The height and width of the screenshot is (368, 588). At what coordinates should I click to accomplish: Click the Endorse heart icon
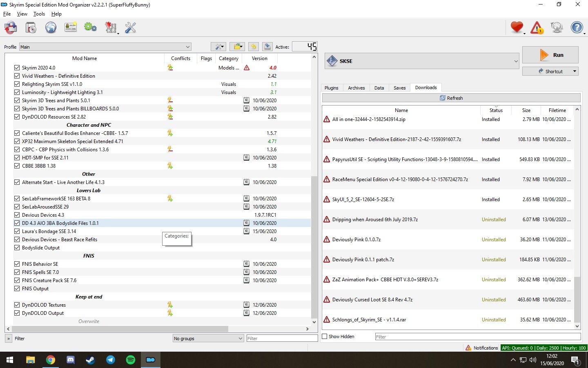tap(517, 27)
